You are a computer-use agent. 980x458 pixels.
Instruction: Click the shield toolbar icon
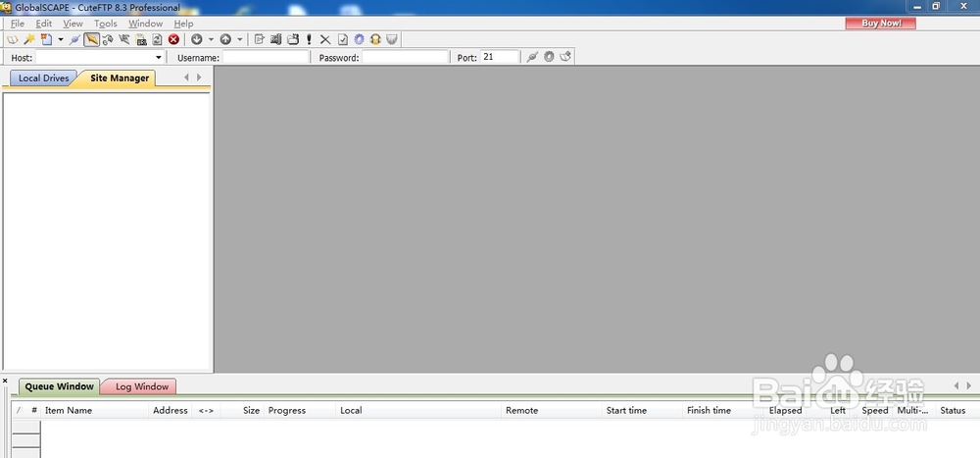pos(392,39)
